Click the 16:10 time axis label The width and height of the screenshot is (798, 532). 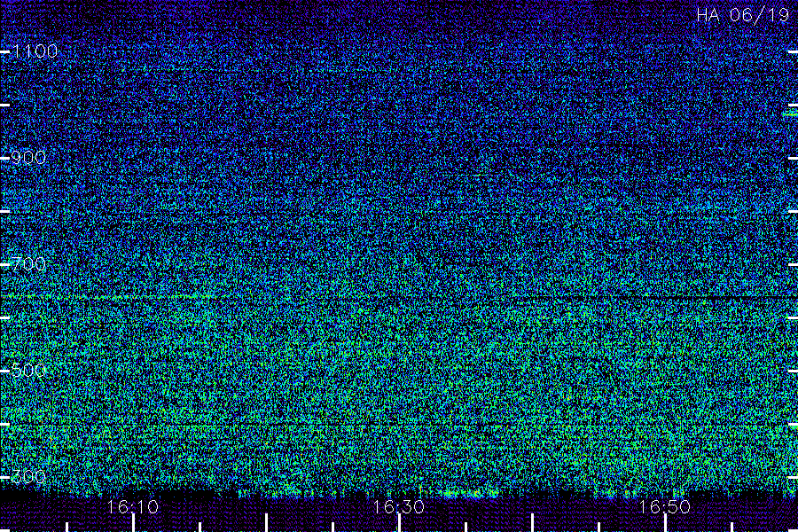pos(133,507)
